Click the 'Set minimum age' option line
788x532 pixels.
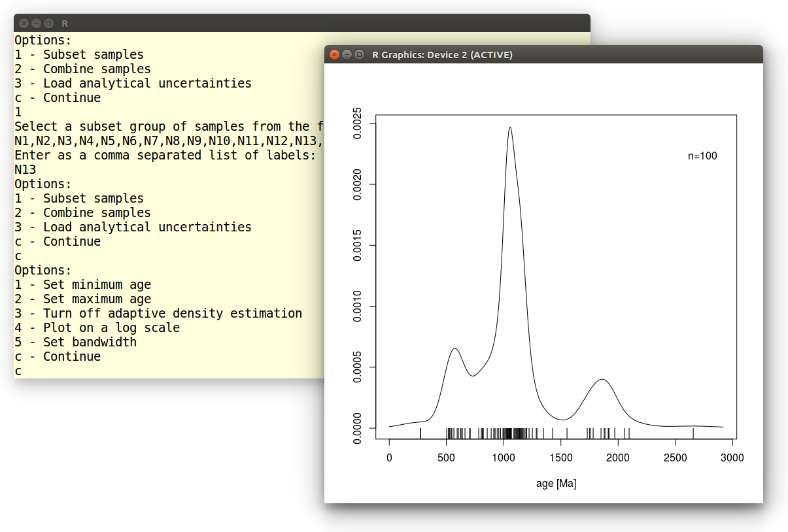pos(82,284)
